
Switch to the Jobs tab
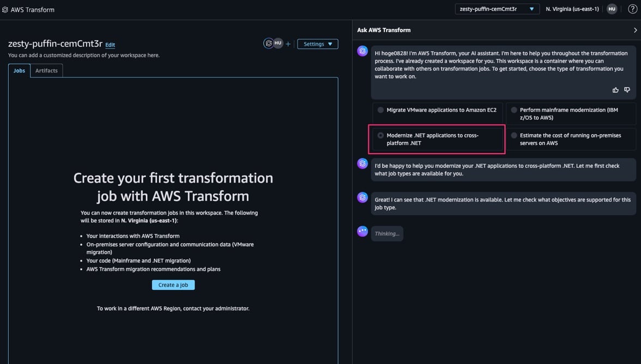[19, 71]
